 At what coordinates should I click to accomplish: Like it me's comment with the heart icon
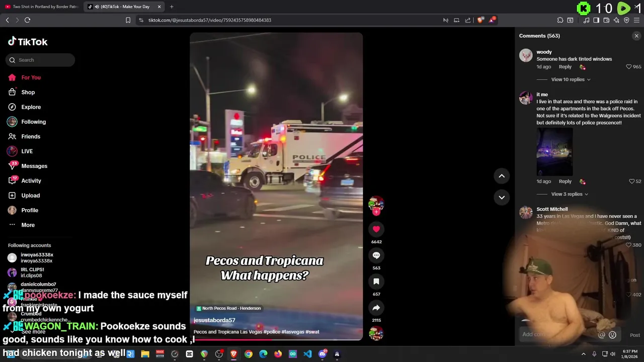pyautogui.click(x=632, y=182)
